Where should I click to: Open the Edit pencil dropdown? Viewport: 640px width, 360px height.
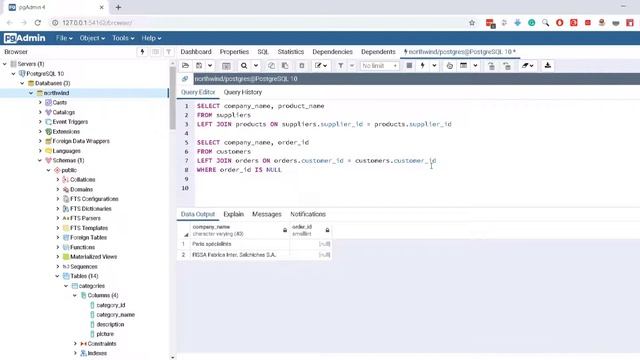point(321,66)
